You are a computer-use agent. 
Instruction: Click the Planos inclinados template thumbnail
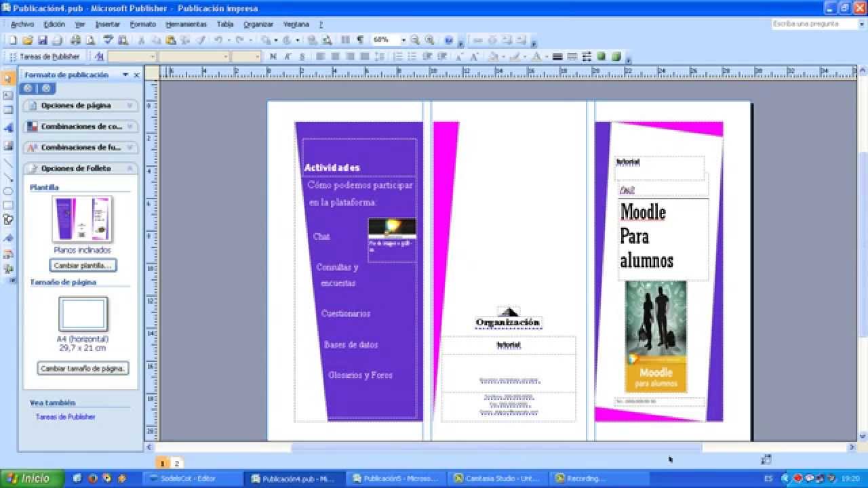(83, 219)
